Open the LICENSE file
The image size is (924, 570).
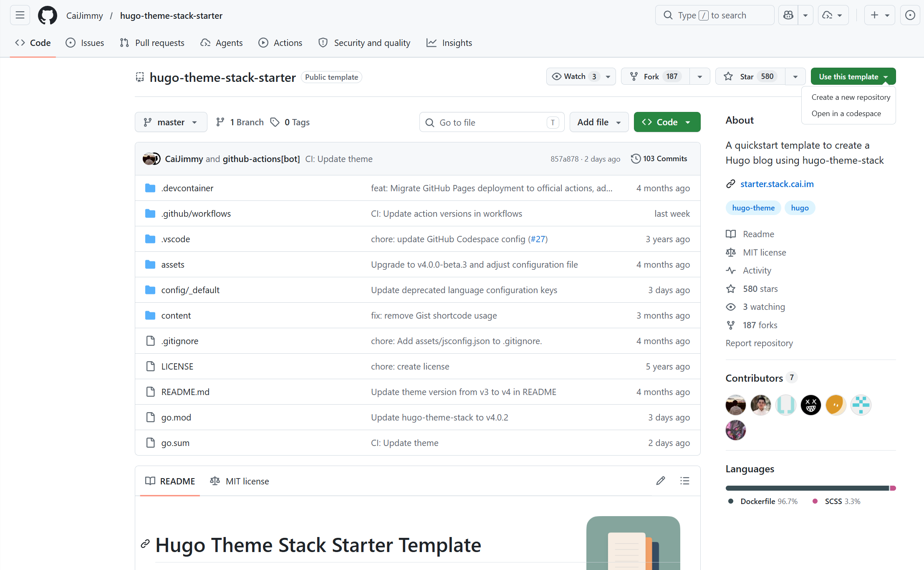tap(177, 367)
